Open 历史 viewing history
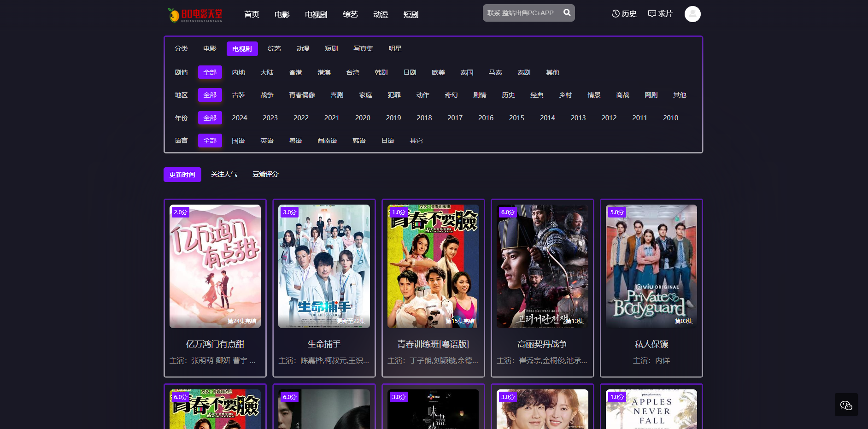The height and width of the screenshot is (429, 868). tap(624, 14)
